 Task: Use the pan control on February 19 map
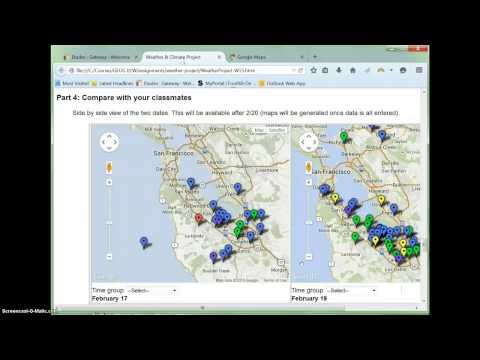tap(309, 142)
